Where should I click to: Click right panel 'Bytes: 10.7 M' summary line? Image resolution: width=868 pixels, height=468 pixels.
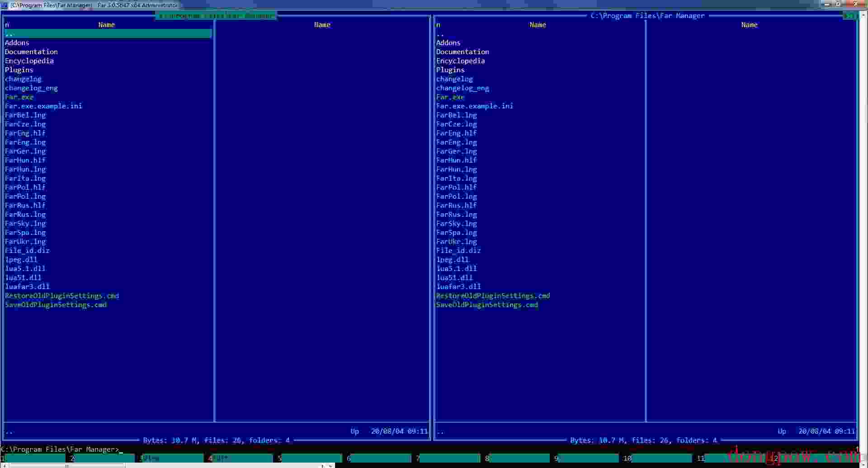click(643, 440)
